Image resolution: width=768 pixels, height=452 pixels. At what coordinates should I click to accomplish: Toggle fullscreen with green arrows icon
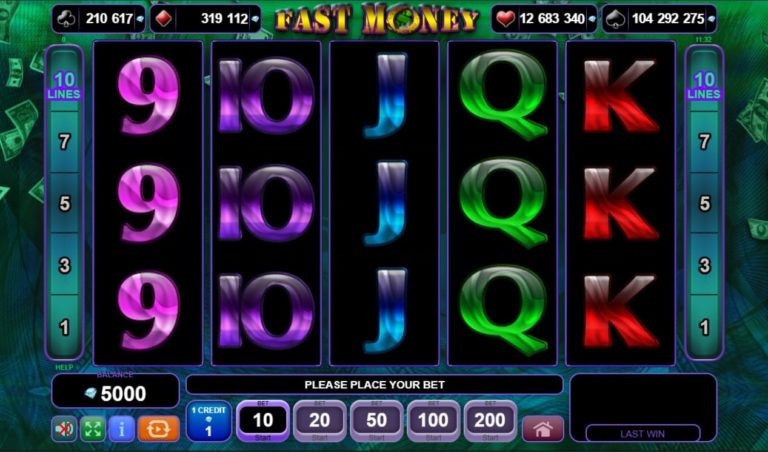tap(93, 429)
